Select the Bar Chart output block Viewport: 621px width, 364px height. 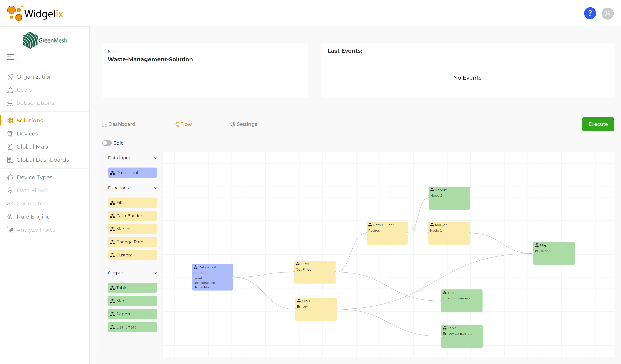tap(132, 327)
